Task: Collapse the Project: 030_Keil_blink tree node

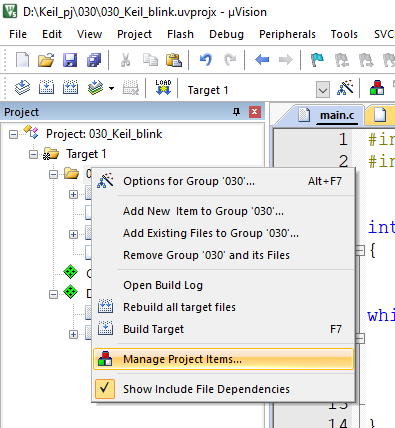Action: pos(13,135)
